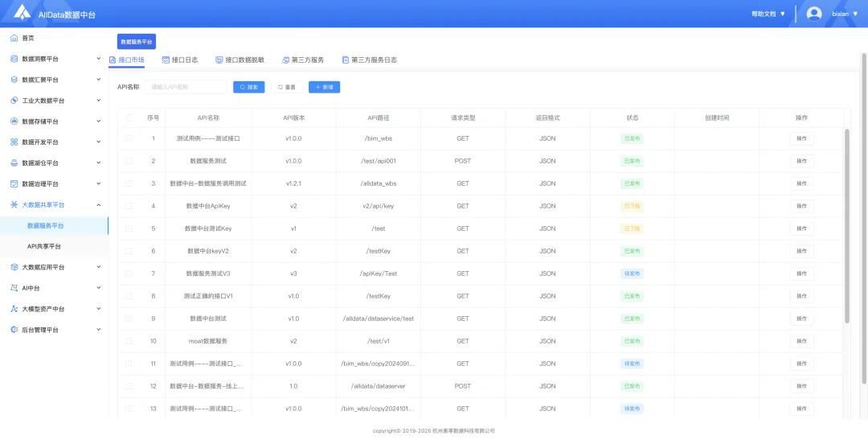
Task: Click the 数据汇聚平台 sidebar icon
Action: pos(14,80)
